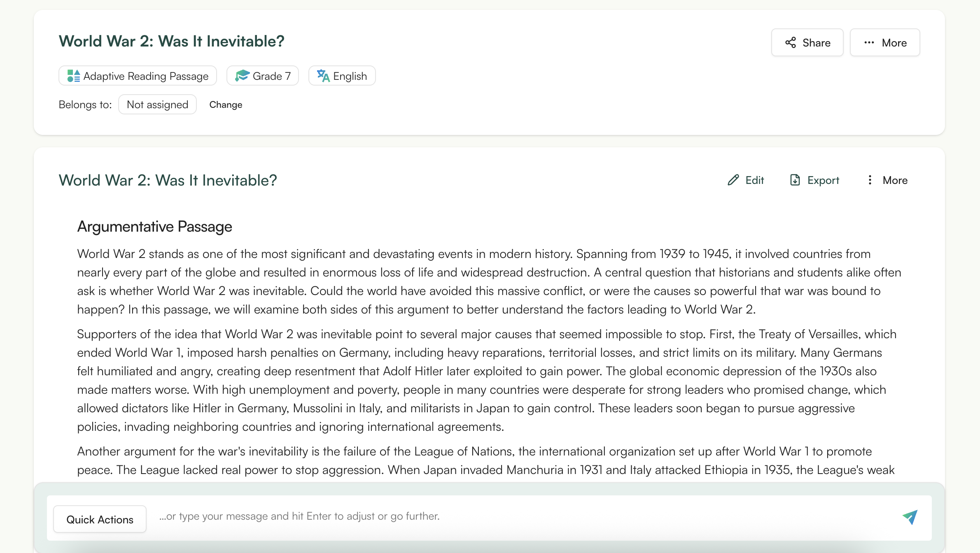This screenshot has height=553, width=980.
Task: Open the Quick Actions menu
Action: 100,519
